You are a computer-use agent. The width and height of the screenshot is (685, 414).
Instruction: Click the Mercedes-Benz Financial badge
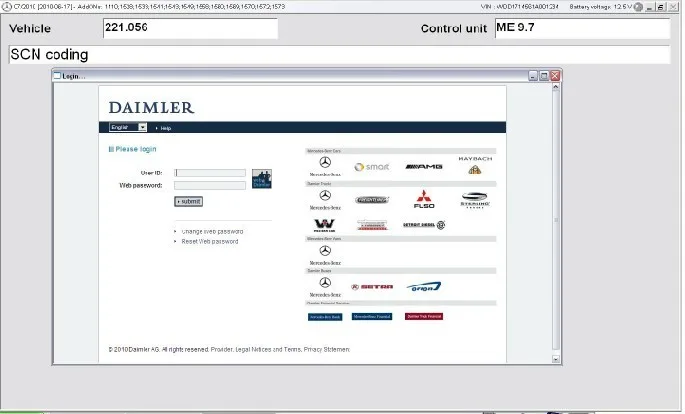372,316
